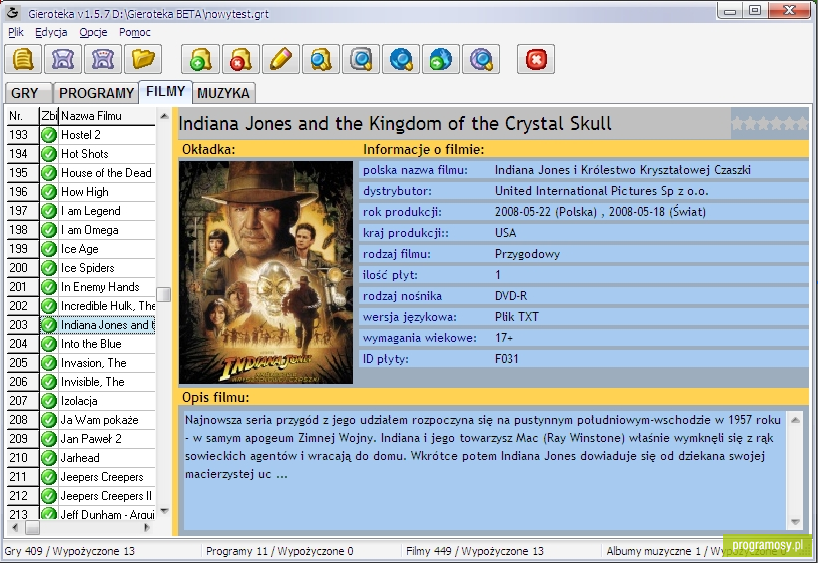
Task: Select the film row I am Omega
Action: click(81, 230)
